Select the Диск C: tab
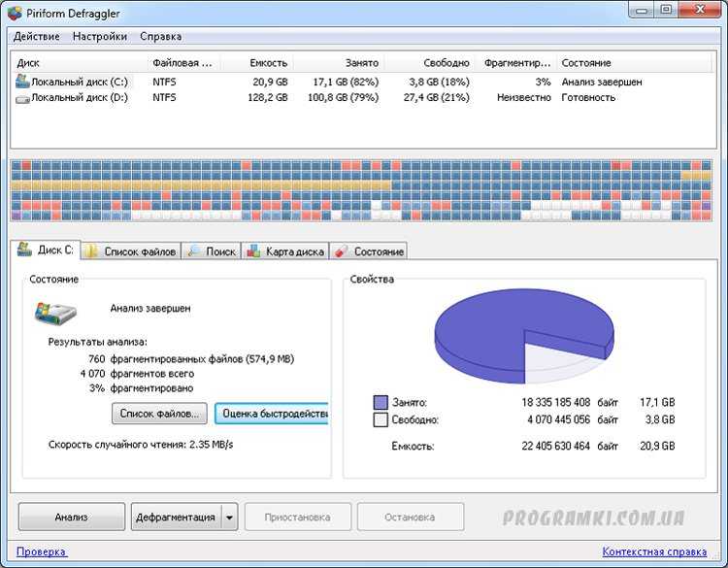The image size is (728, 568). click(46, 250)
